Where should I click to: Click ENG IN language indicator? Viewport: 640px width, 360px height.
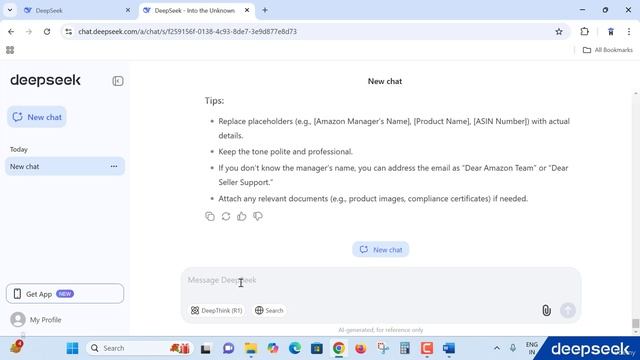pos(531,348)
